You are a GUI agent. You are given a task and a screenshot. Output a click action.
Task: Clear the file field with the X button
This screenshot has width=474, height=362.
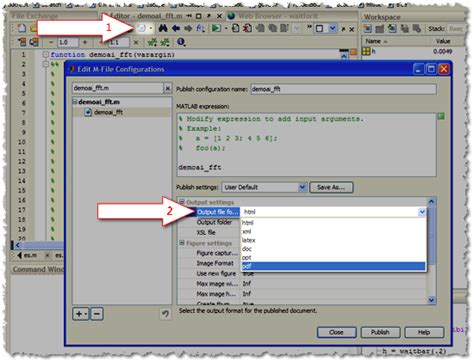(x=168, y=88)
